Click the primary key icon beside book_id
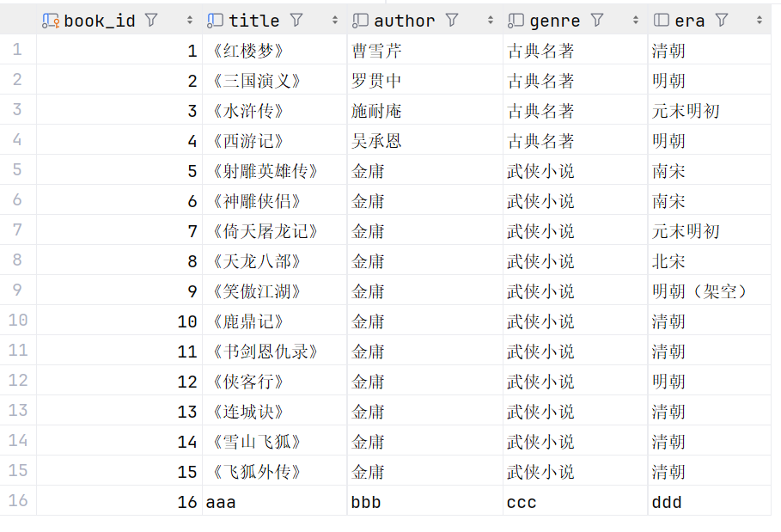Viewport: 781px width, 532px height. click(51, 20)
